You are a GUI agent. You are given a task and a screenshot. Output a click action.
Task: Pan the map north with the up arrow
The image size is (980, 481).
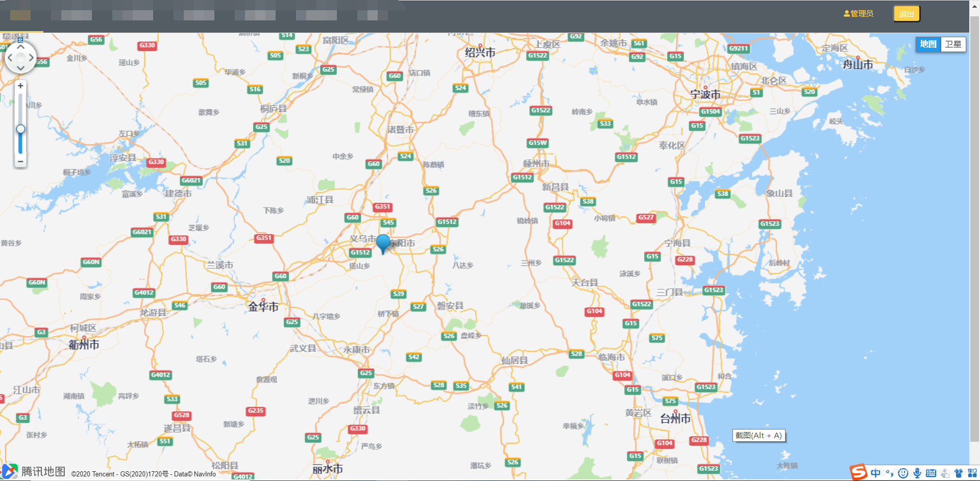click(x=20, y=47)
